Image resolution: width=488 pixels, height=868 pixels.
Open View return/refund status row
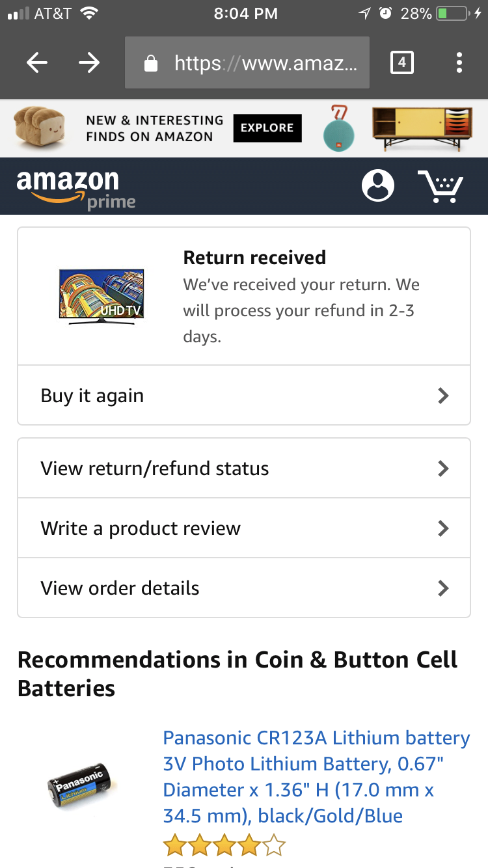tap(244, 468)
